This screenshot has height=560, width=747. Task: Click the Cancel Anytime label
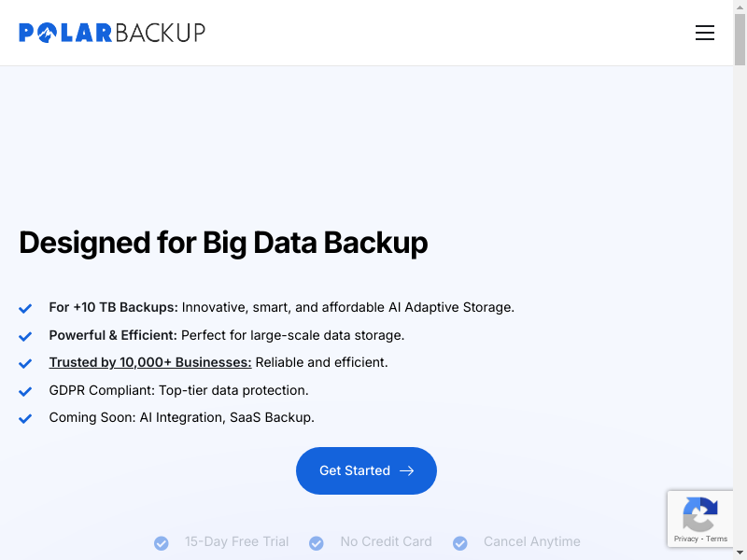click(x=531, y=541)
